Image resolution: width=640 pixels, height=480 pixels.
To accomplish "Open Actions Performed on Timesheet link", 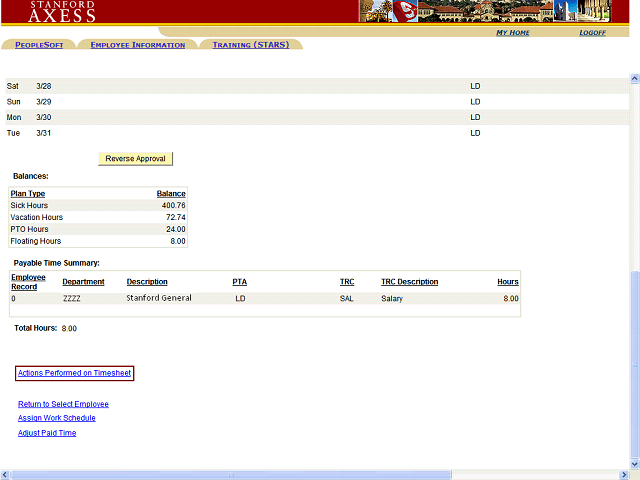I will [74, 373].
